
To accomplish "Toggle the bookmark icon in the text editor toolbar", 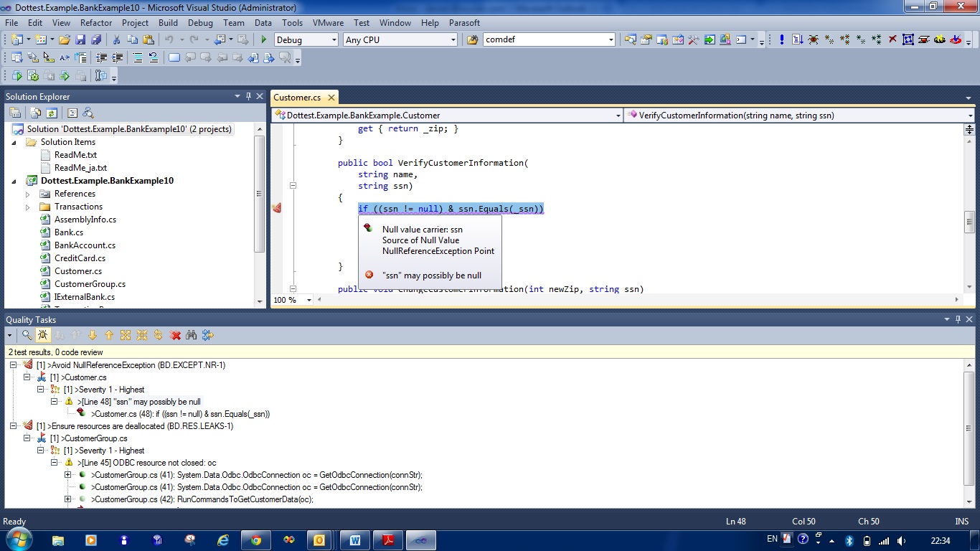I will [174, 58].
